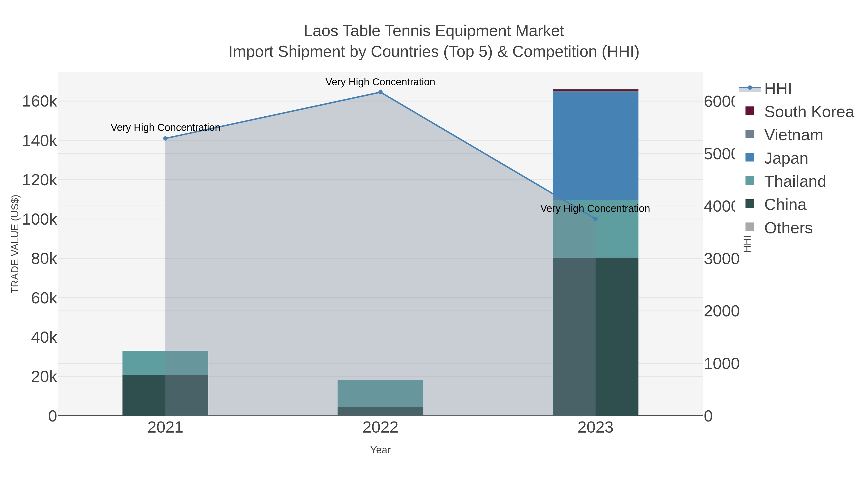868x488 pixels.
Task: Click the 2021 x-axis label
Action: (165, 428)
